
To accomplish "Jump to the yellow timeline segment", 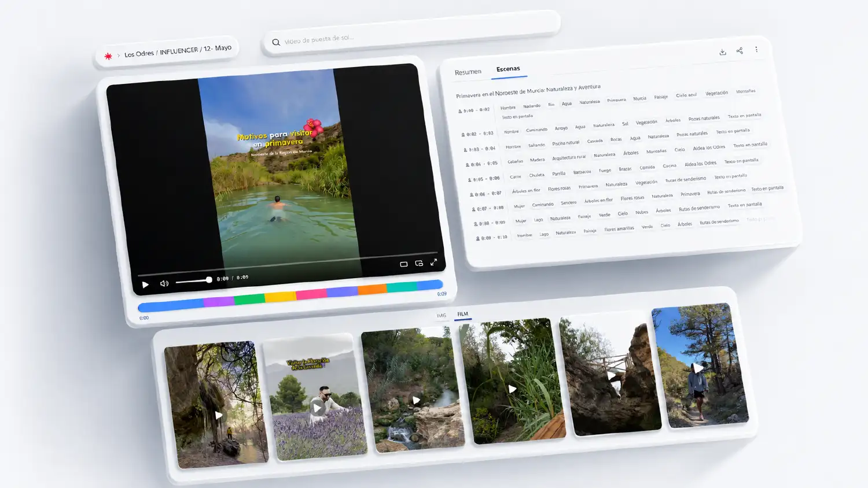I will tap(280, 297).
